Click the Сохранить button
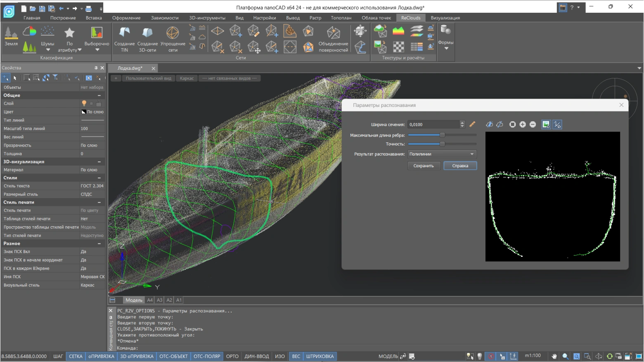Image resolution: width=644 pixels, height=362 pixels. click(x=424, y=166)
